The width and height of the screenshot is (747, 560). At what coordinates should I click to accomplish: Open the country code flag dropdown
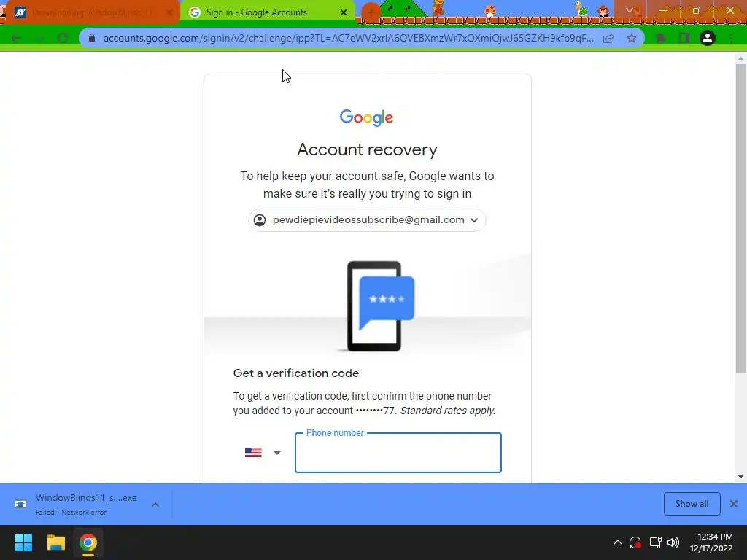pyautogui.click(x=263, y=452)
